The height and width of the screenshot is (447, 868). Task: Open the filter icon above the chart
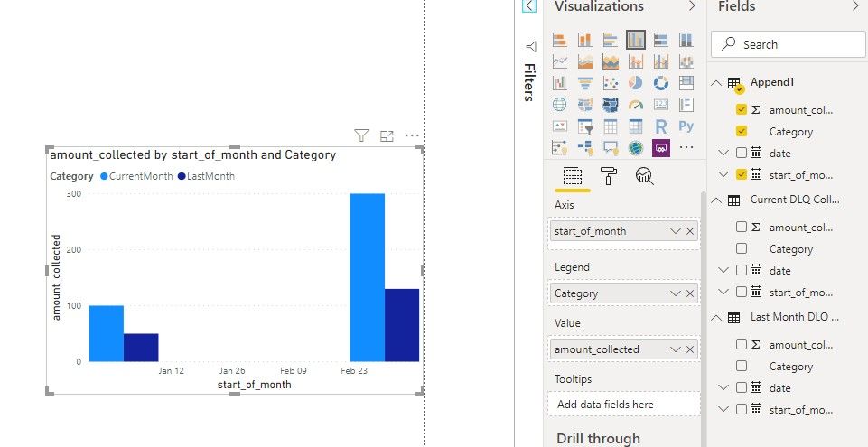click(361, 135)
